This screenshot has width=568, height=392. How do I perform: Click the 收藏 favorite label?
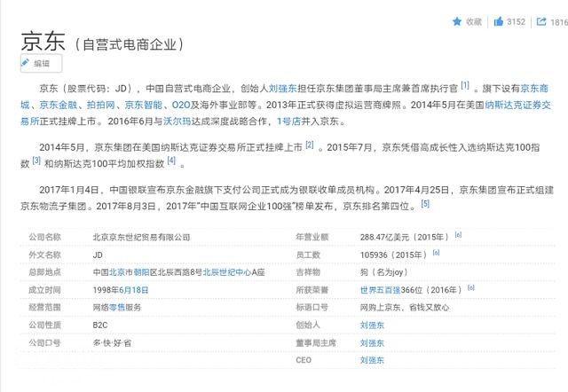click(x=474, y=22)
